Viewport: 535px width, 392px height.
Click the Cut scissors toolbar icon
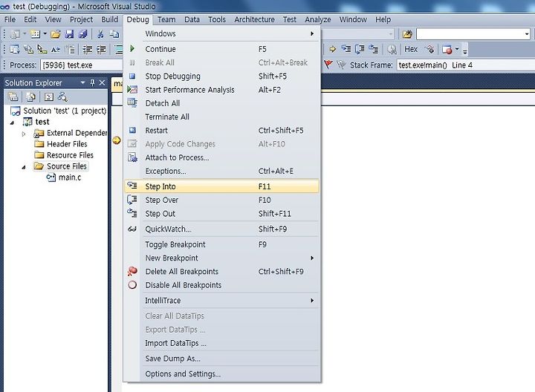100,34
